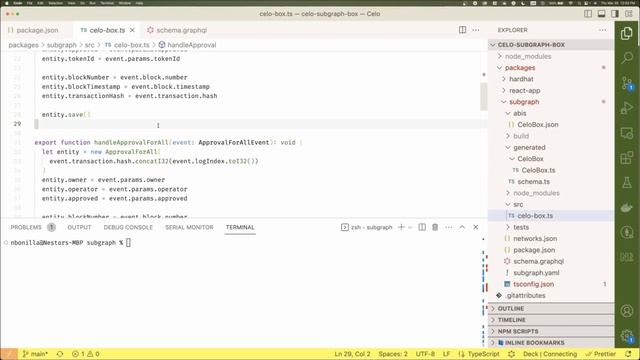
Task: Open the Run and Debug view
Action: coord(627,108)
